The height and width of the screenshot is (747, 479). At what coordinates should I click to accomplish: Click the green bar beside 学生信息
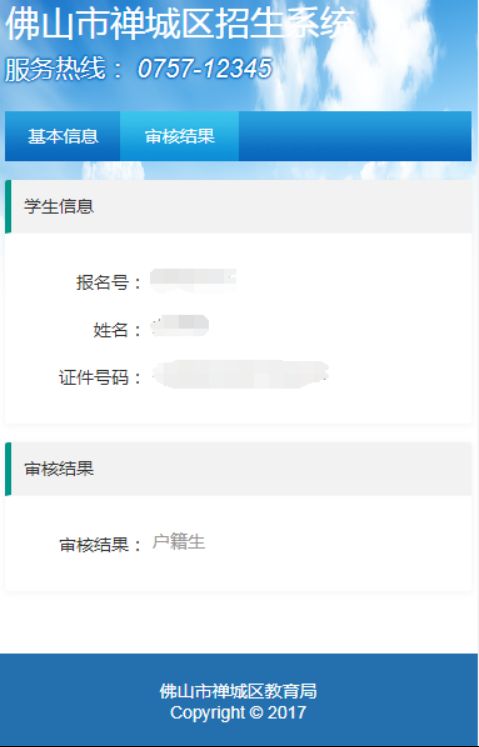click(8, 206)
